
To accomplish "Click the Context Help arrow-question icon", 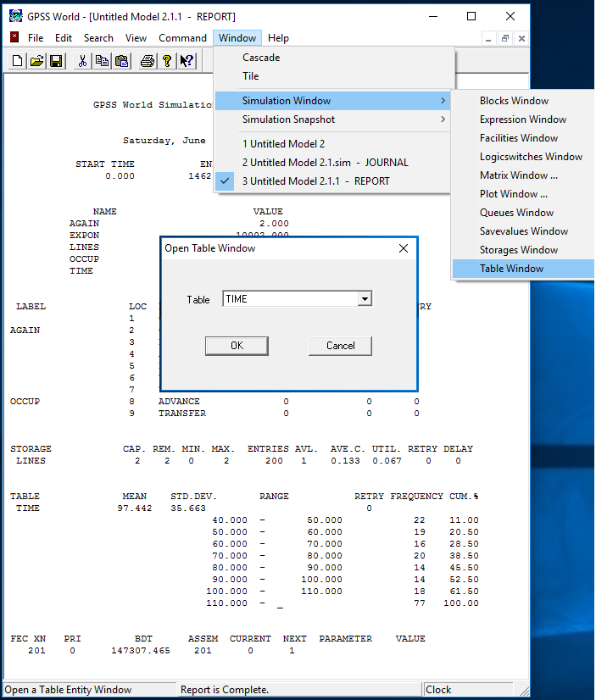I will [187, 61].
